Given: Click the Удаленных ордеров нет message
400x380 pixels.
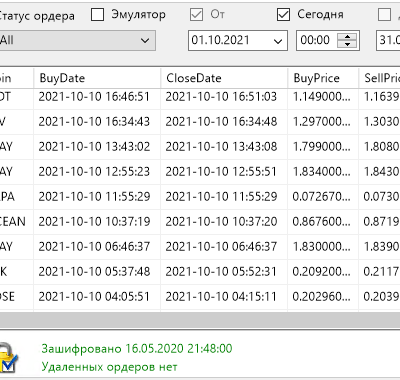Looking at the screenshot, I should coord(109,367).
